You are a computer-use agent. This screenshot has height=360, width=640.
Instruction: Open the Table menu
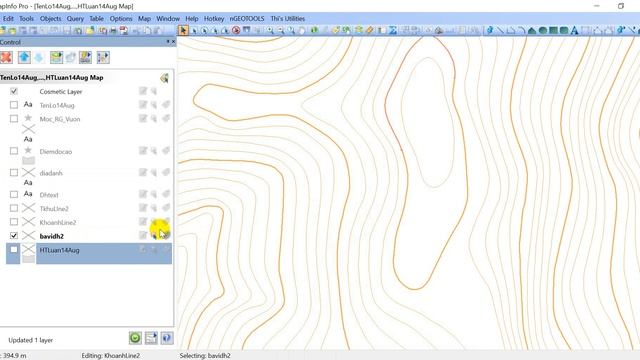click(97, 18)
